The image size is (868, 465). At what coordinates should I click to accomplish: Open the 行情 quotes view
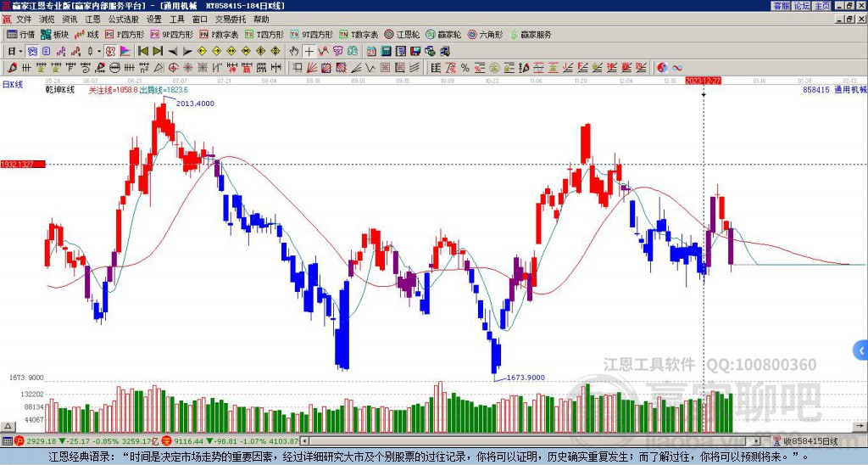(x=20, y=34)
